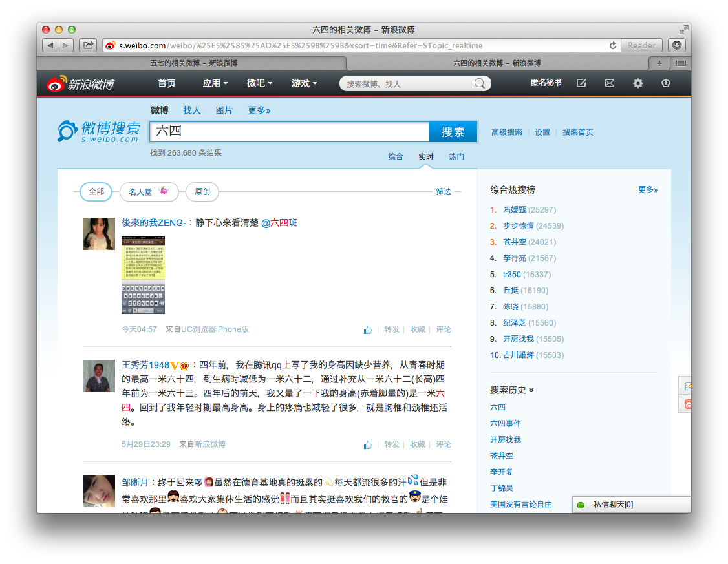Select the 名人堂 filter pill

149,192
